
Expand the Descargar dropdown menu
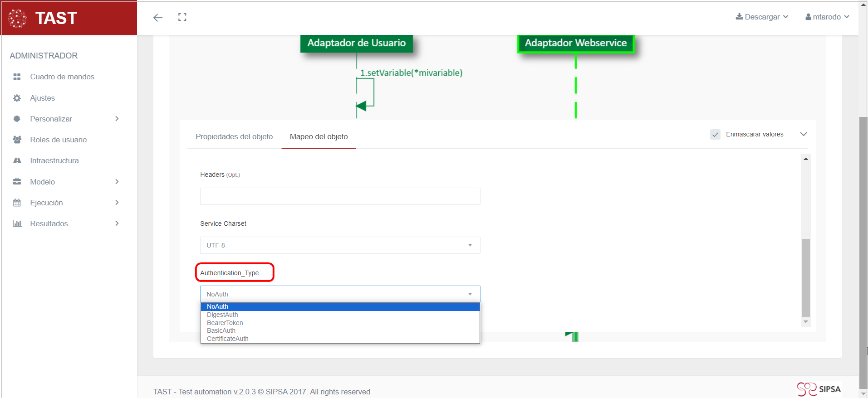click(762, 17)
